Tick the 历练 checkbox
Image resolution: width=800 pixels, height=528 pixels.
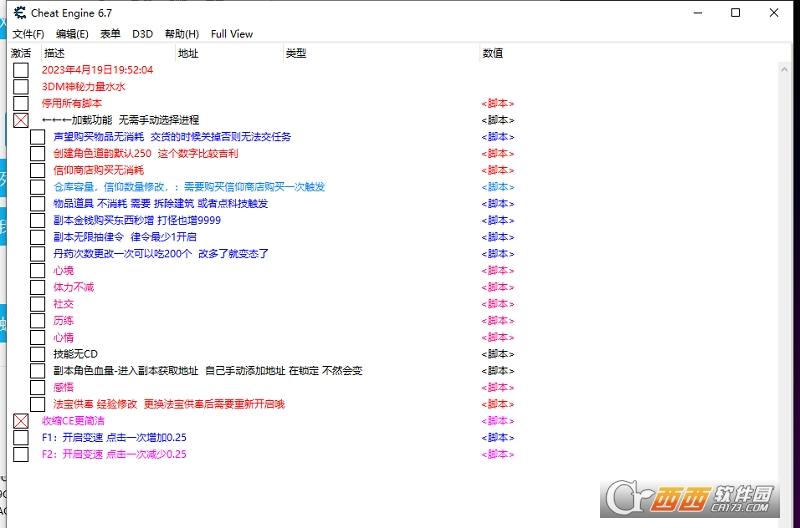38,321
